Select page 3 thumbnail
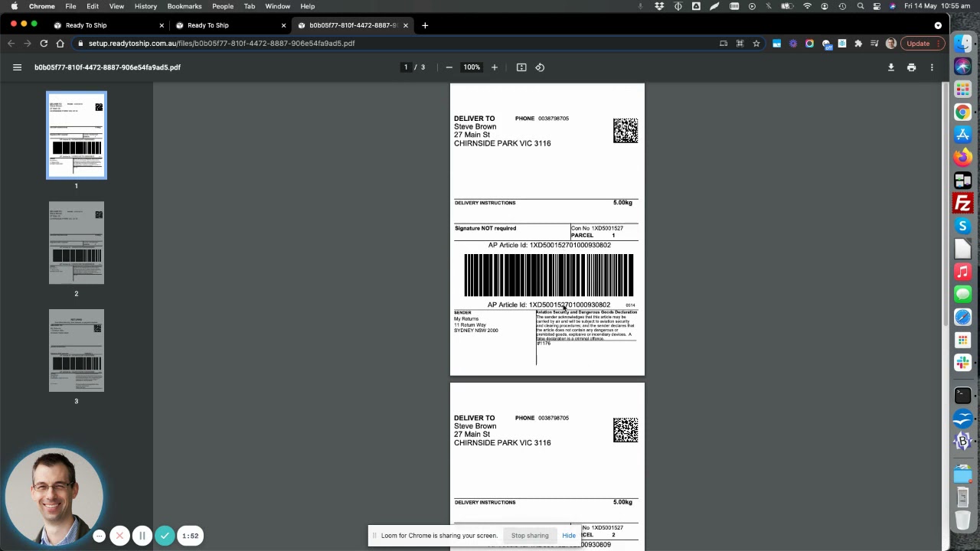 77,350
